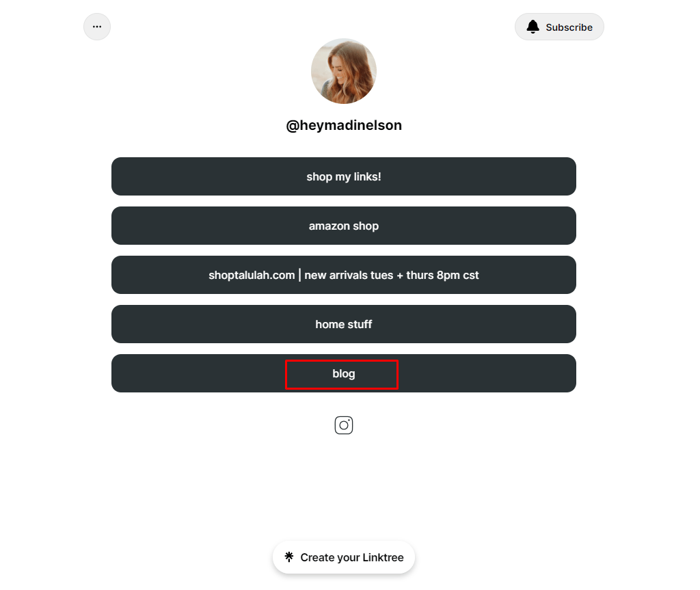Click the bell icon beside Subscribe
The image size is (700, 590).
(533, 27)
